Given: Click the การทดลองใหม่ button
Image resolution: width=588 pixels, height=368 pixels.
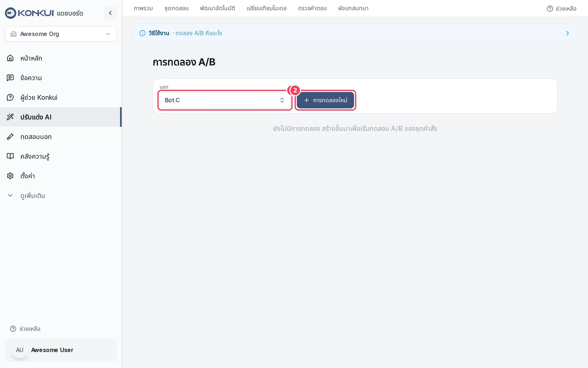Looking at the screenshot, I should click(325, 100).
